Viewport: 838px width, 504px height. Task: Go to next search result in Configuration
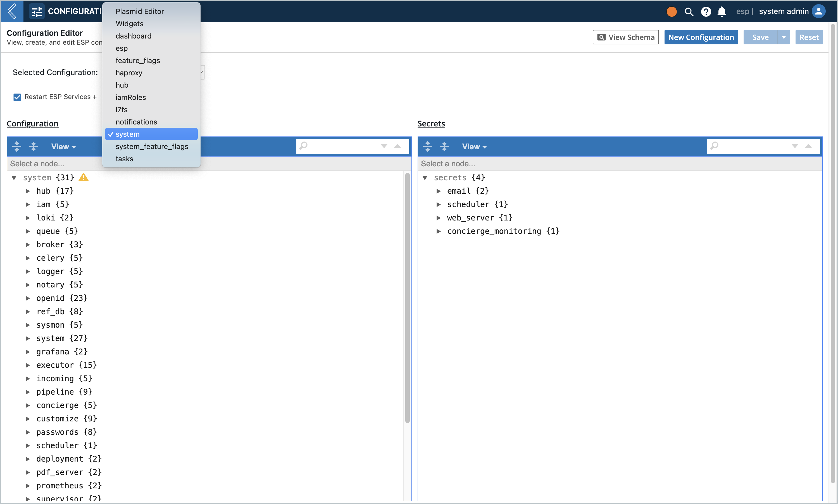(384, 146)
